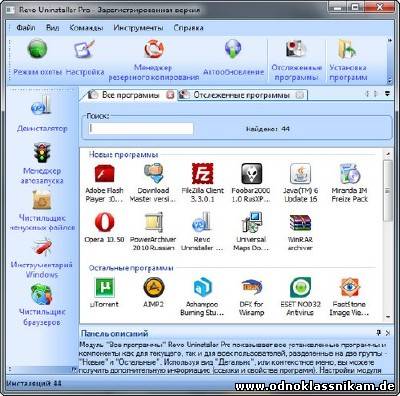Image resolution: width=400 pixels, height=396 pixels.
Task: Open the Справка menu
Action: [188, 28]
